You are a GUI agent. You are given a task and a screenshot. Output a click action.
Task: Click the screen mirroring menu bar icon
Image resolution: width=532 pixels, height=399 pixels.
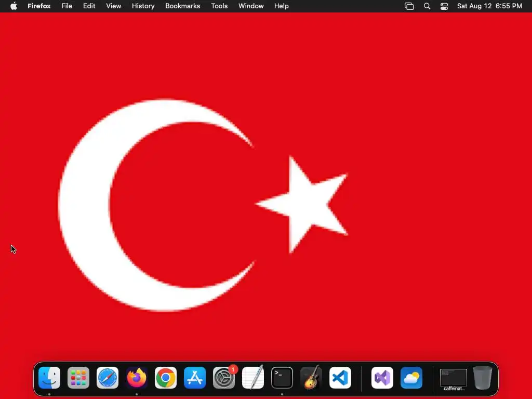click(409, 6)
